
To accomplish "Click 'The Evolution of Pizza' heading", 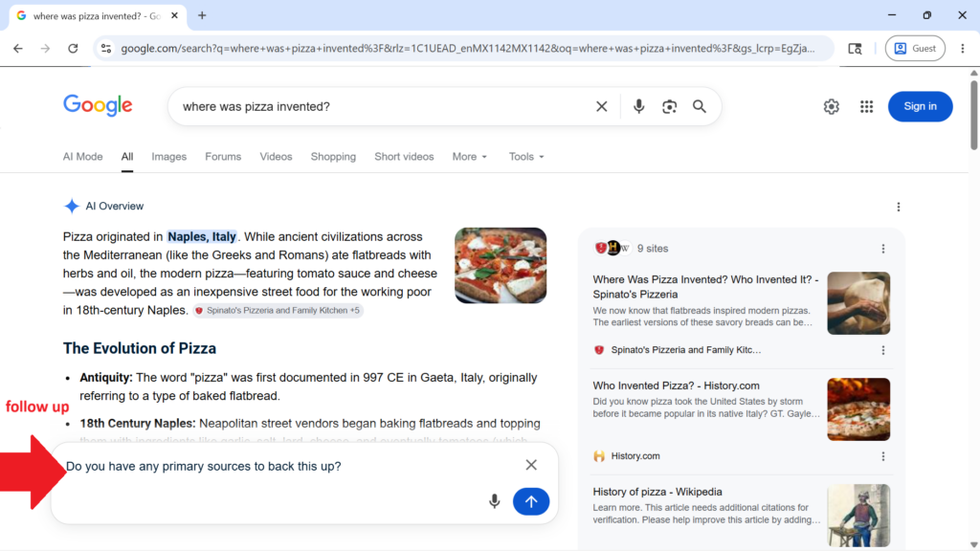I will (x=140, y=348).
